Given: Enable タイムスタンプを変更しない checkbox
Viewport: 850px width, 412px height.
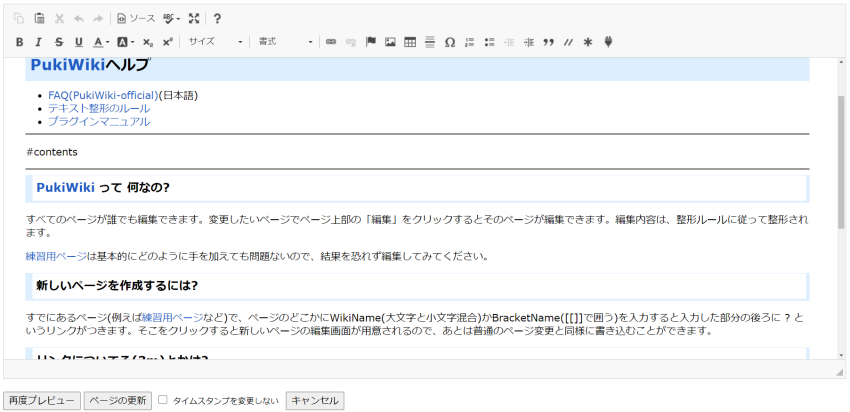Looking at the screenshot, I should [x=163, y=400].
